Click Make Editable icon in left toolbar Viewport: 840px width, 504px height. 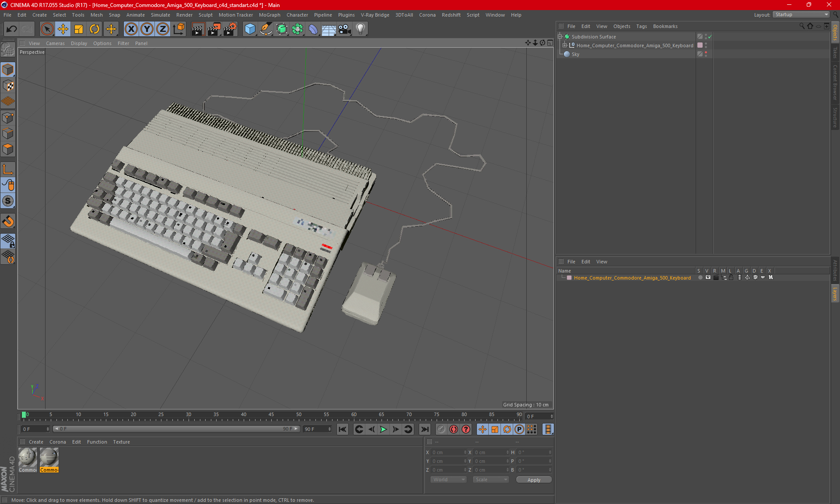tap(8, 50)
